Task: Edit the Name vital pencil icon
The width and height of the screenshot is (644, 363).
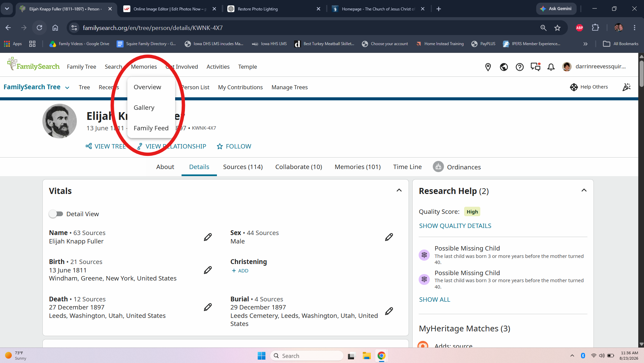Action: pyautogui.click(x=208, y=237)
